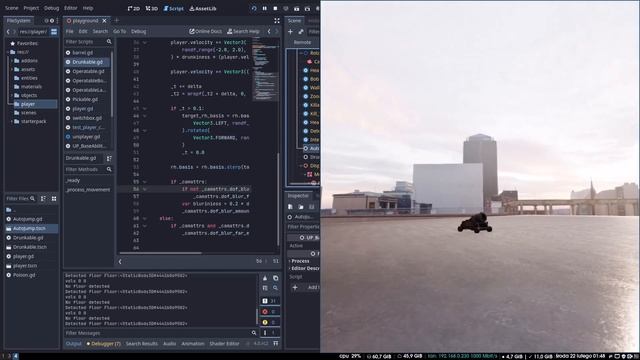Open the Shader Editor bottom tab

[x=224, y=344]
